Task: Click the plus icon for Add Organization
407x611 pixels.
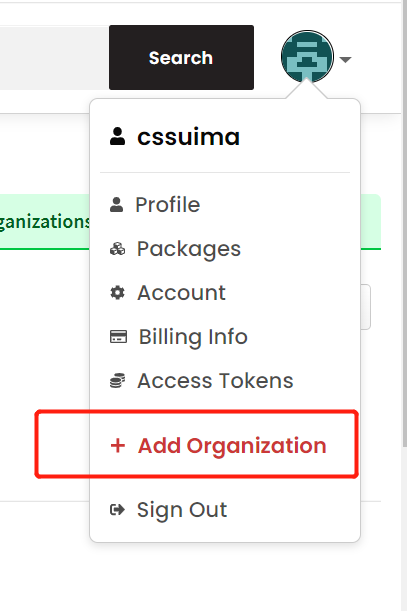Action: click(118, 445)
